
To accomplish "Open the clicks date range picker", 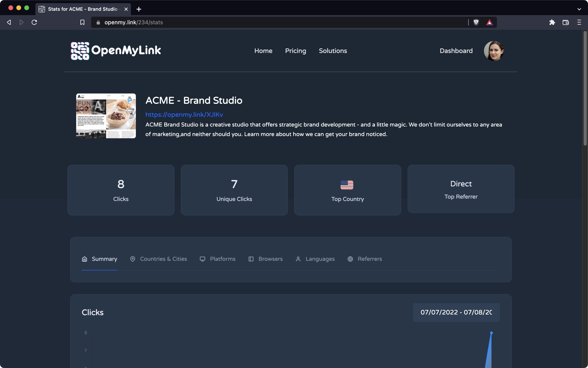I will coord(456,312).
